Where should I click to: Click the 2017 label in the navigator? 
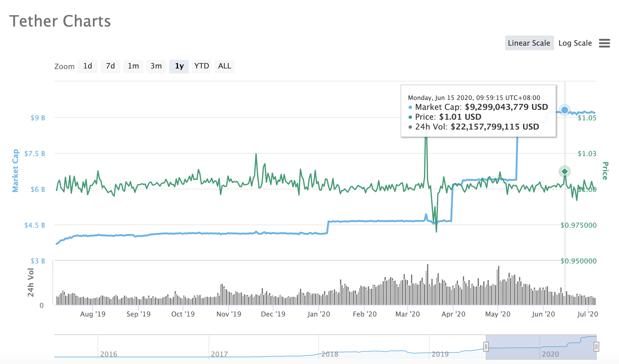tap(219, 354)
